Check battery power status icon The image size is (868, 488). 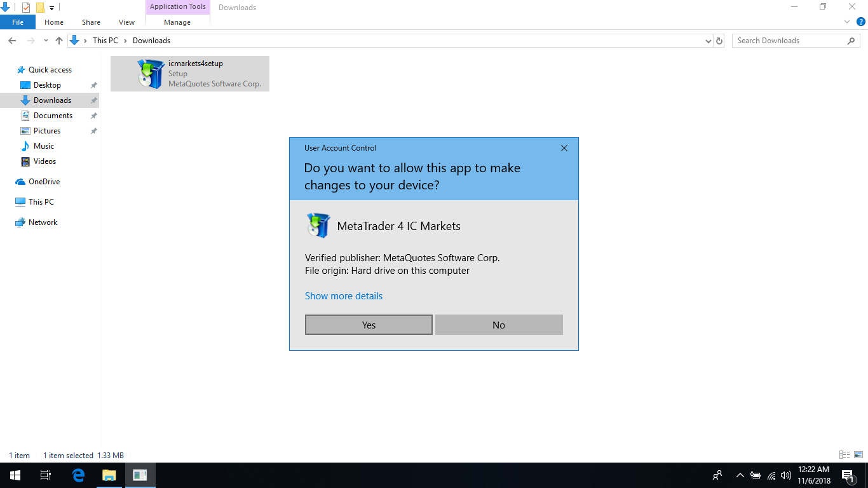pos(756,475)
